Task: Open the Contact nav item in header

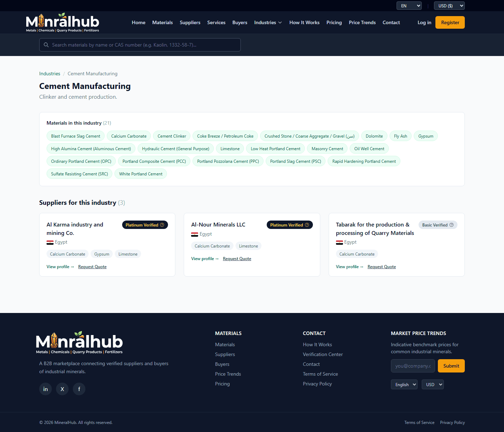Action: tap(391, 22)
